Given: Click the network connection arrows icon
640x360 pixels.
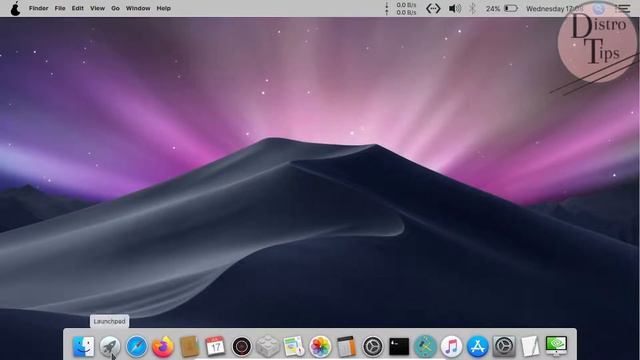Looking at the screenshot, I should coord(433,9).
